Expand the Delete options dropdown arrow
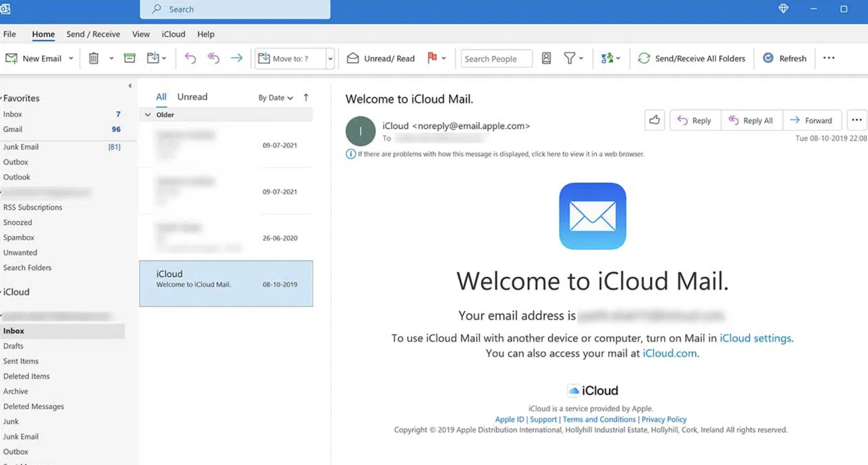This screenshot has width=868, height=465. coord(111,58)
